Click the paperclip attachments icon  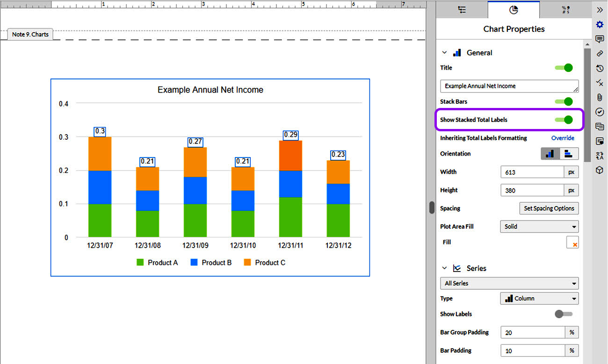(600, 97)
